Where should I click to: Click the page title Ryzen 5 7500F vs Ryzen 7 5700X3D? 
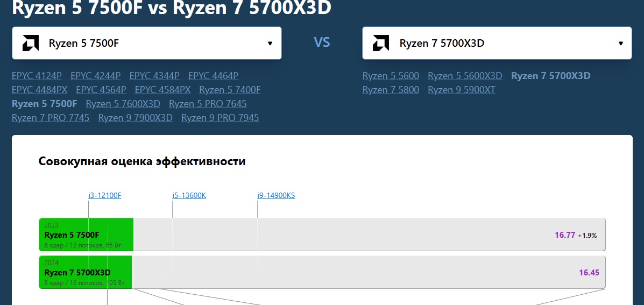click(x=172, y=8)
